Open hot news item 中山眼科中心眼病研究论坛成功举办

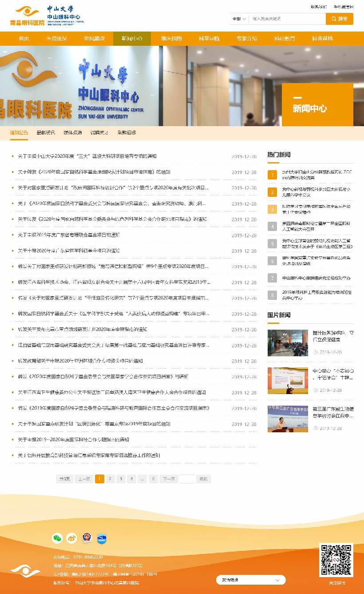click(x=316, y=278)
